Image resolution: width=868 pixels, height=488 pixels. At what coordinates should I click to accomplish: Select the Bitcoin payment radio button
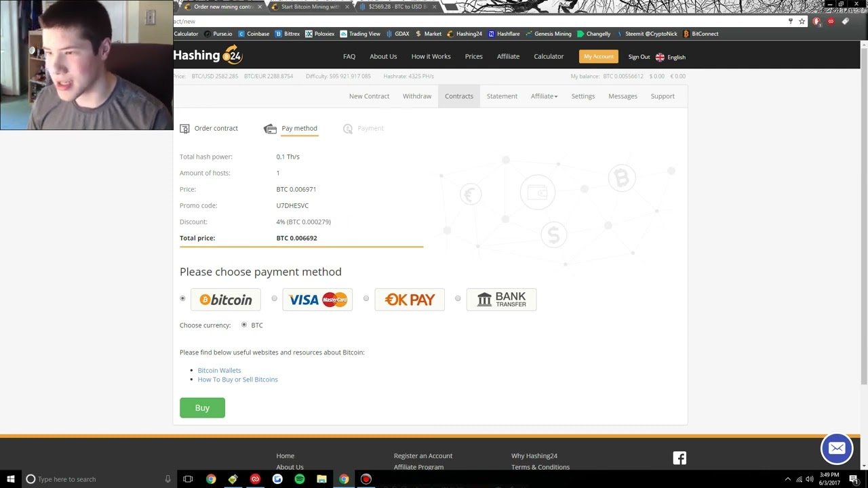(x=182, y=298)
